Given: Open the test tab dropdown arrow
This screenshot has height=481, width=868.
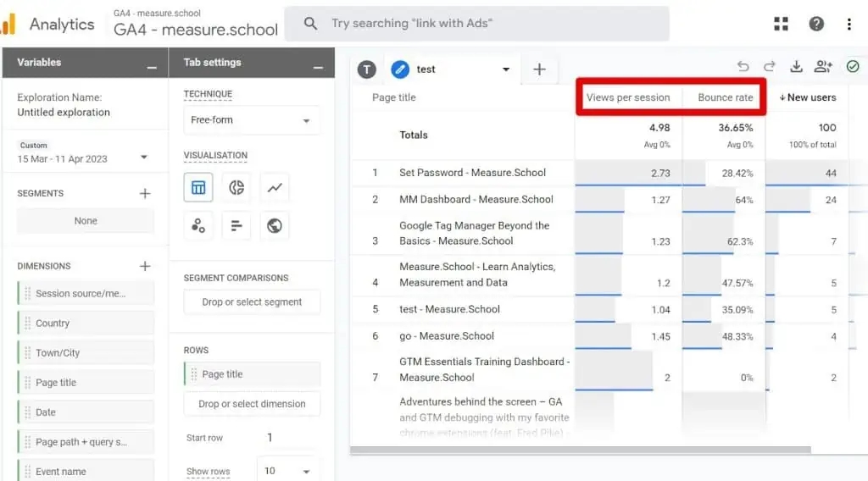Looking at the screenshot, I should click(x=505, y=69).
